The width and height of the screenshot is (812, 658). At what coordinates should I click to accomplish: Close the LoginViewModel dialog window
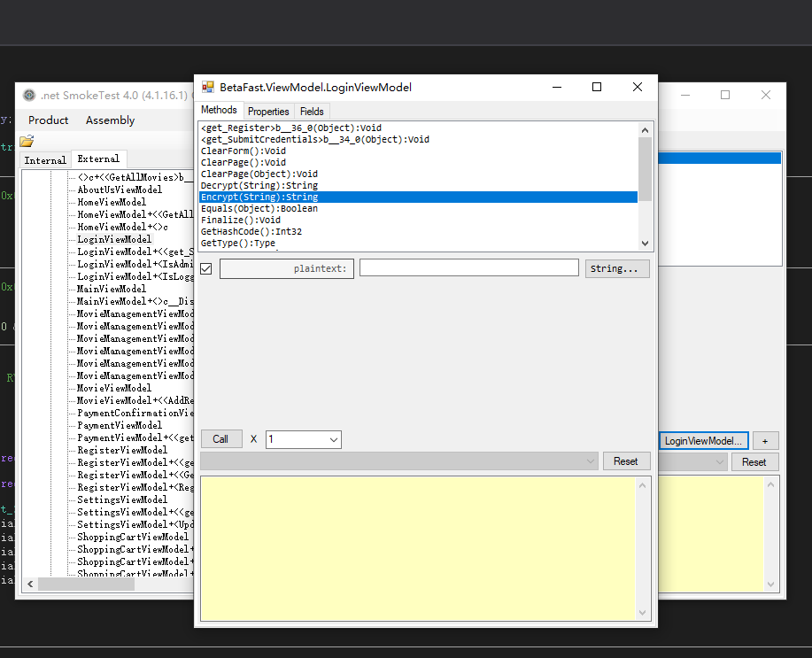638,87
